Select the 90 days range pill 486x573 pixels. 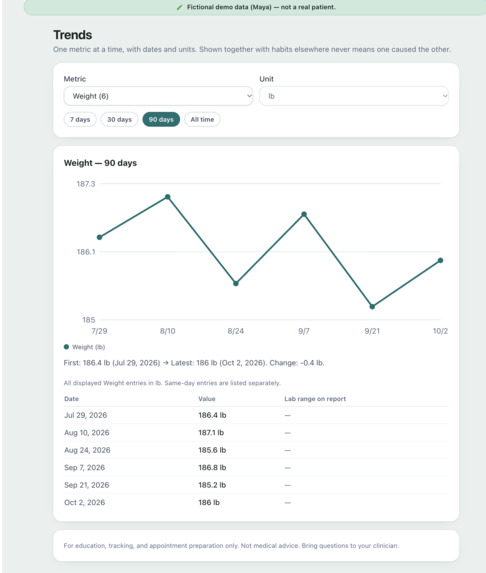coord(161,119)
